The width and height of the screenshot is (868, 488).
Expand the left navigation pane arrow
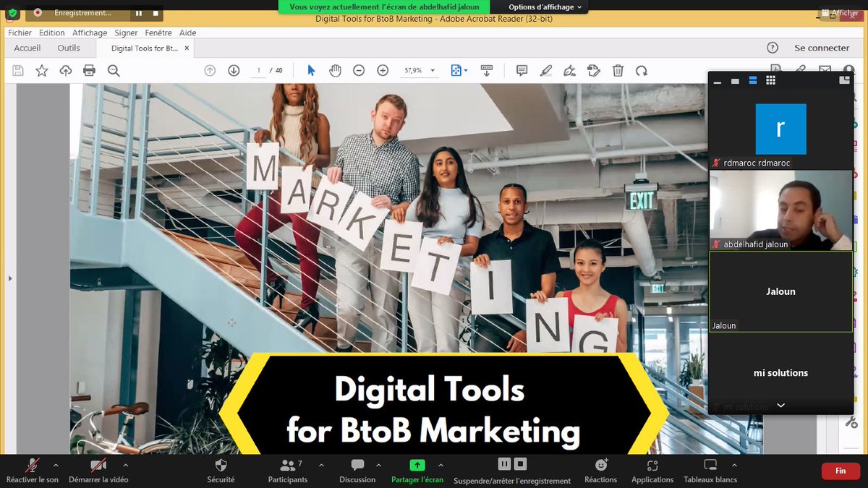[x=9, y=278]
